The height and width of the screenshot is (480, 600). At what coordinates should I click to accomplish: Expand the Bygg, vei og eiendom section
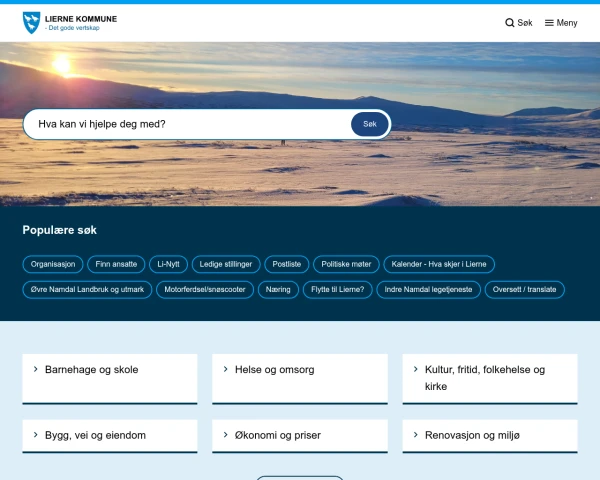click(x=109, y=436)
